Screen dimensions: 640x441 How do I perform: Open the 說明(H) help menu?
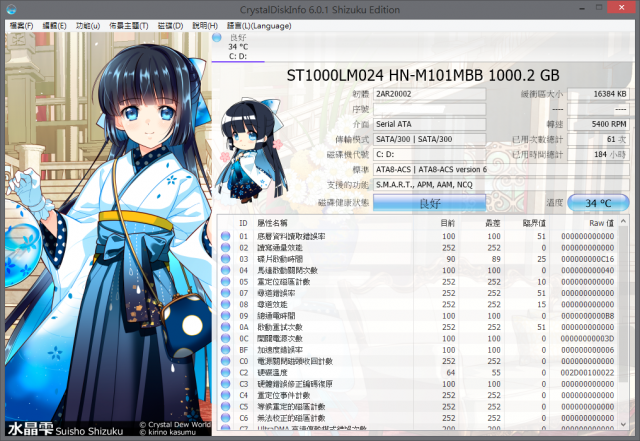coord(205,26)
